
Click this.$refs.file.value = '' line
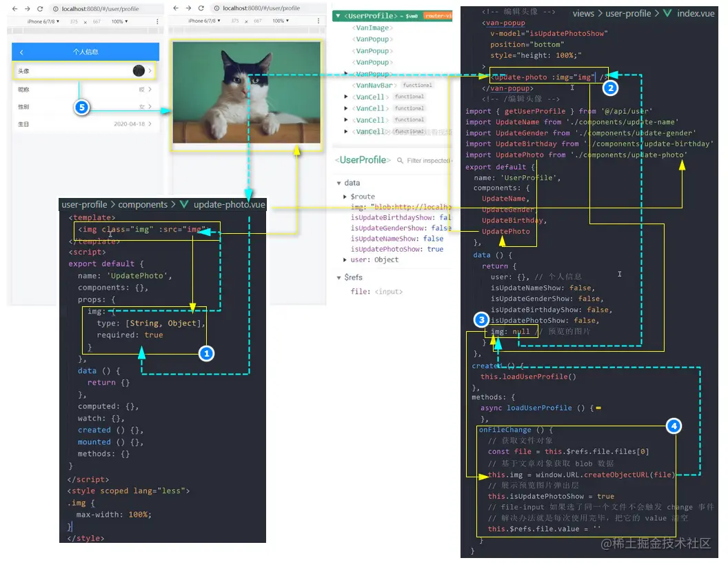pyautogui.click(x=544, y=529)
